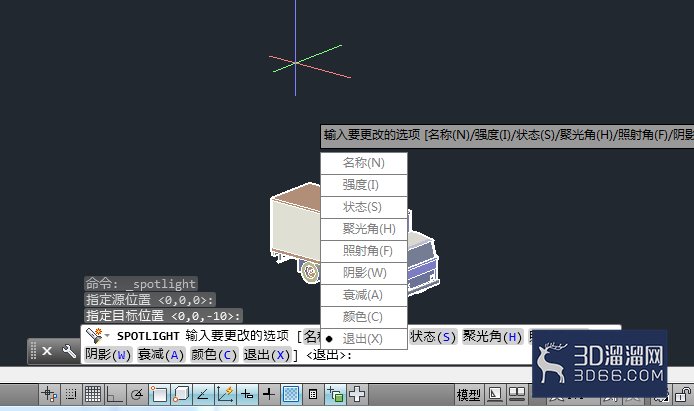The height and width of the screenshot is (411, 694).
Task: Toggle Polar Tracking icon
Action: click(137, 394)
